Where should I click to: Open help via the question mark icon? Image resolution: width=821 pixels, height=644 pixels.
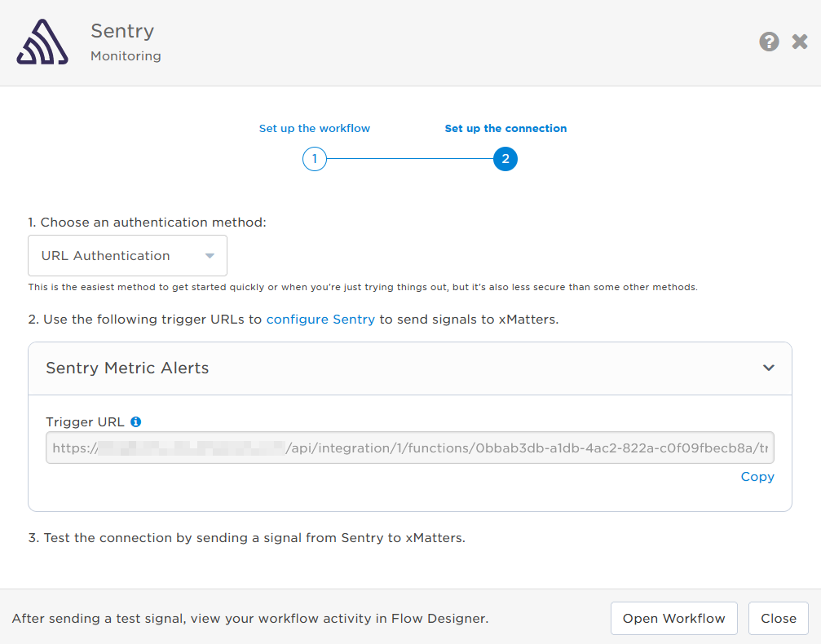pyautogui.click(x=769, y=42)
